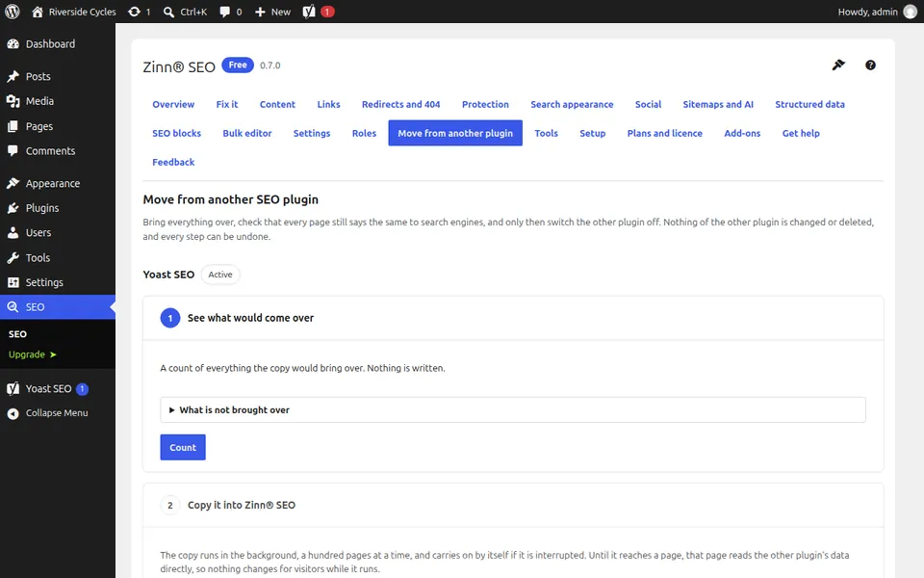Open SEO blocks tab
The image size is (924, 578).
(177, 133)
